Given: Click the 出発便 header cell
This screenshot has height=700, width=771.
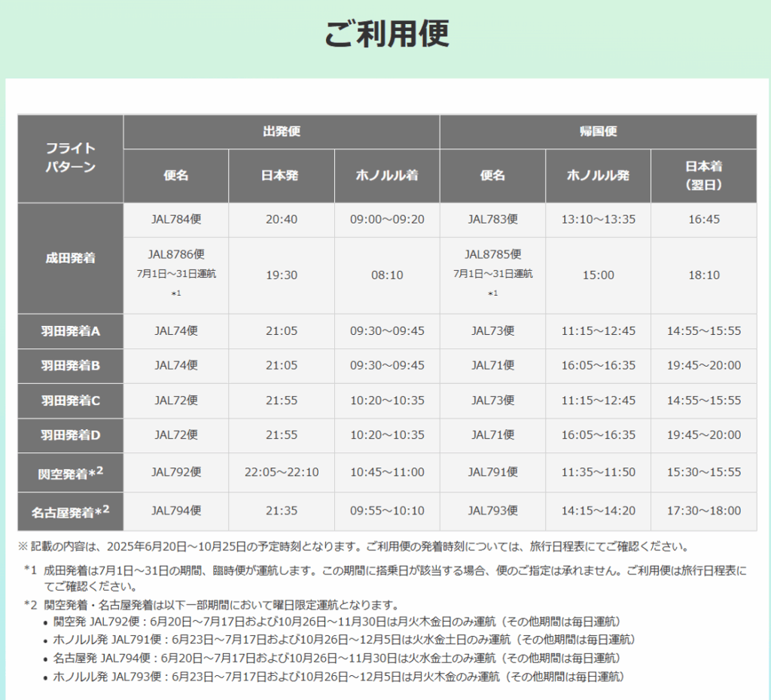Looking at the screenshot, I should 282,132.
